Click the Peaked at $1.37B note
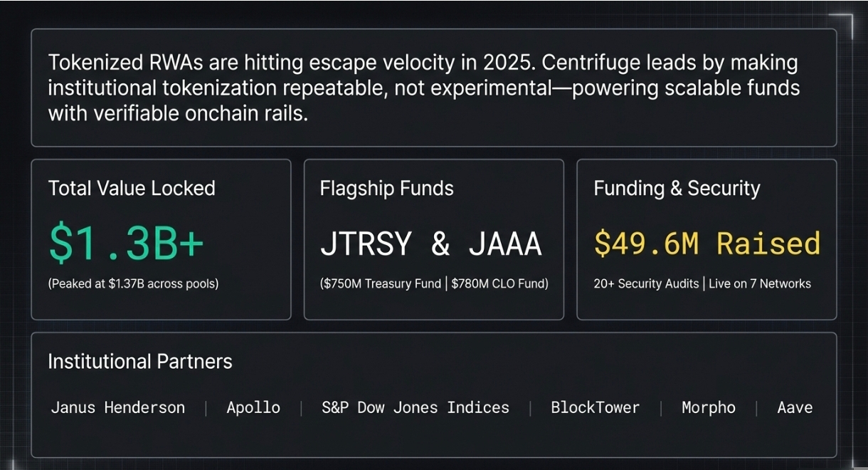868x470 pixels. tap(133, 283)
